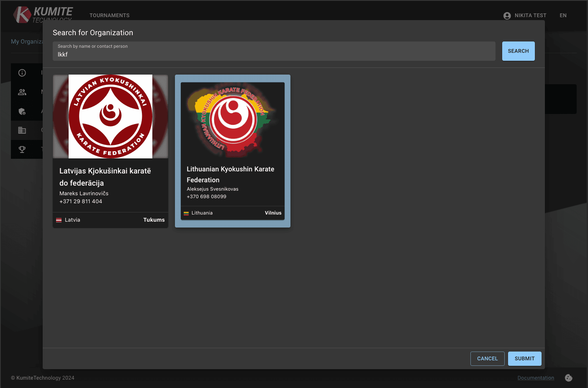This screenshot has height=388, width=588.
Task: Open the EN language selector
Action: (563, 15)
